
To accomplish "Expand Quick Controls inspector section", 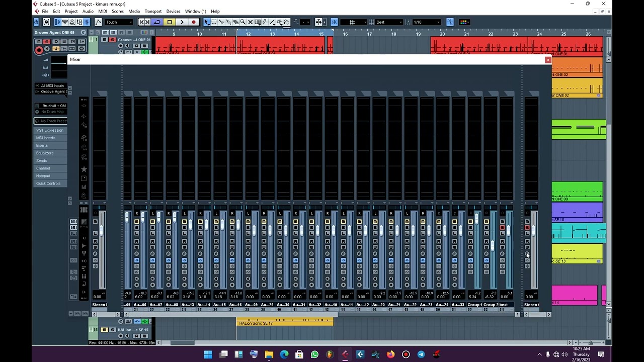I will pyautogui.click(x=50, y=184).
